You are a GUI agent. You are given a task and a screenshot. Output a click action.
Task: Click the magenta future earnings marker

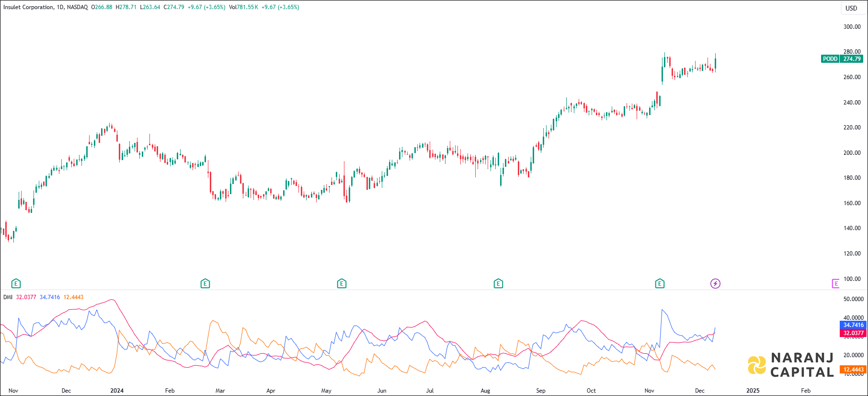point(836,284)
